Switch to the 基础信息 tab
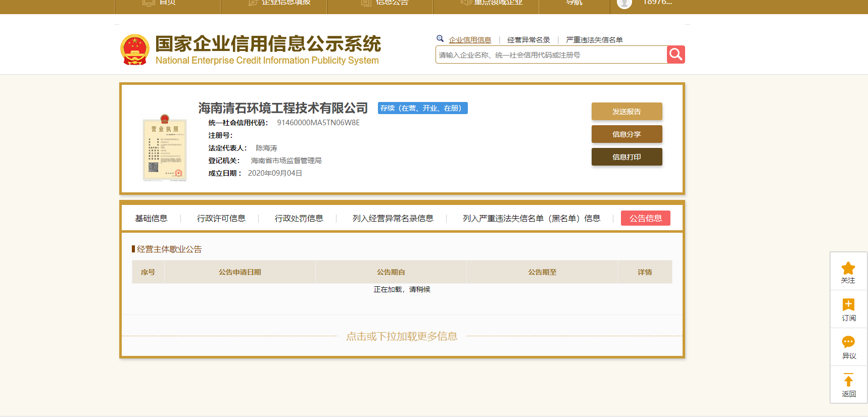 click(x=151, y=218)
